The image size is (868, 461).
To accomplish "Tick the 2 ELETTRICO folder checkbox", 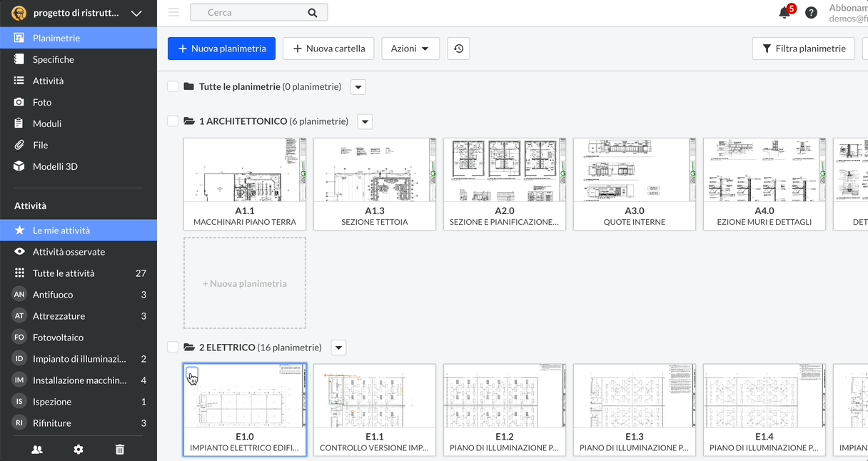I will [173, 348].
